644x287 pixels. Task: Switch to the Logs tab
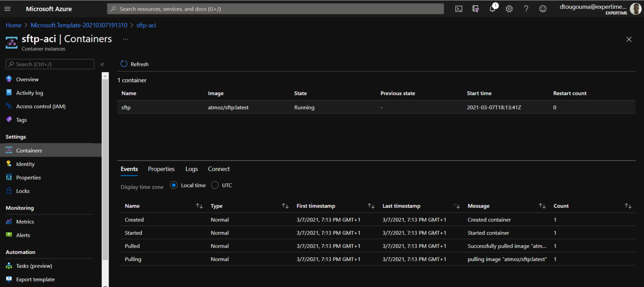click(191, 169)
